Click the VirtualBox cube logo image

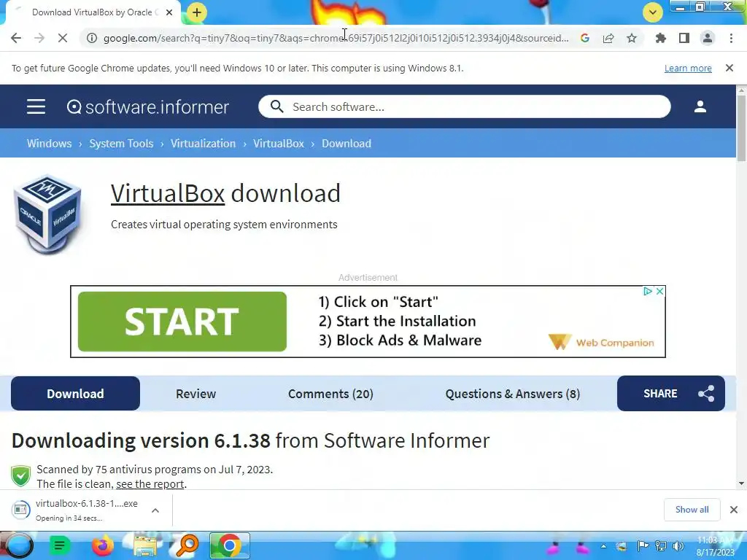tap(47, 214)
